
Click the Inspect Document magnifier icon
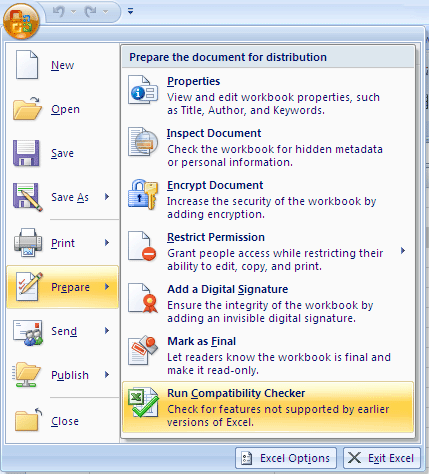(143, 142)
